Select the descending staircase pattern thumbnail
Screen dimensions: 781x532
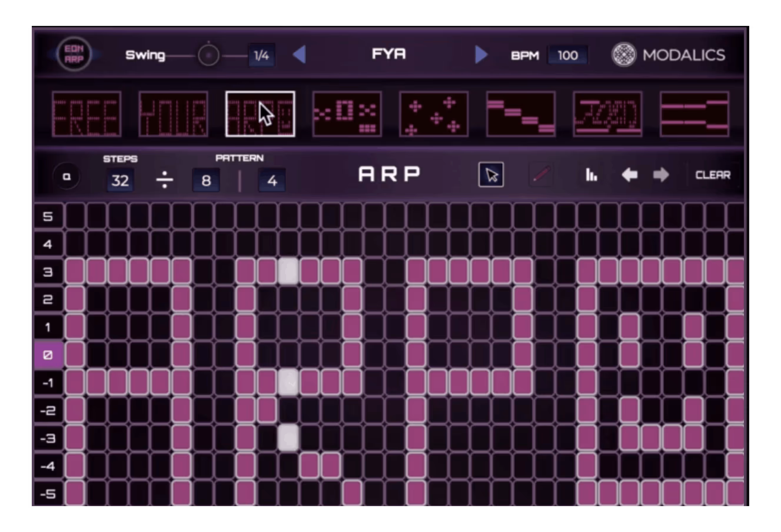[x=521, y=114]
